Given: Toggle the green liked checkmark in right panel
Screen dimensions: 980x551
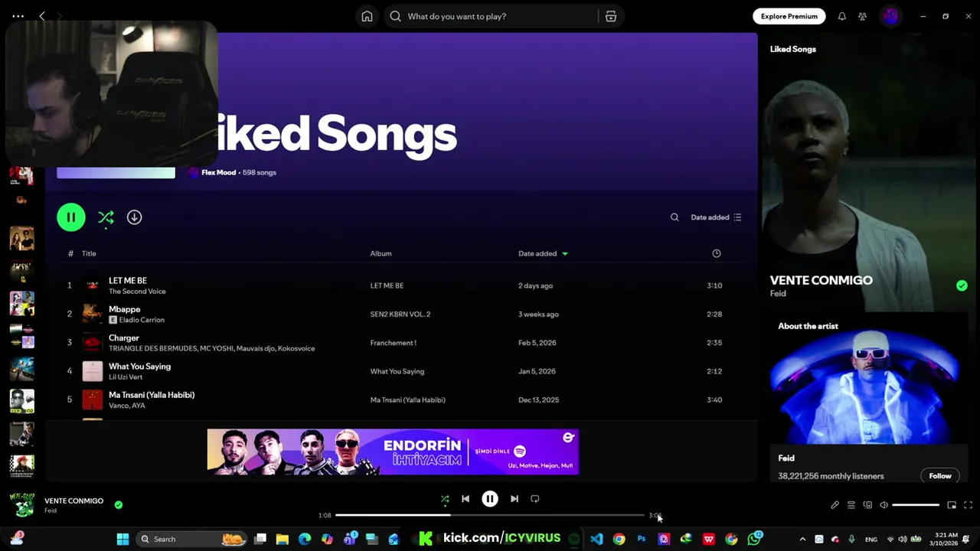Looking at the screenshot, I should point(962,285).
